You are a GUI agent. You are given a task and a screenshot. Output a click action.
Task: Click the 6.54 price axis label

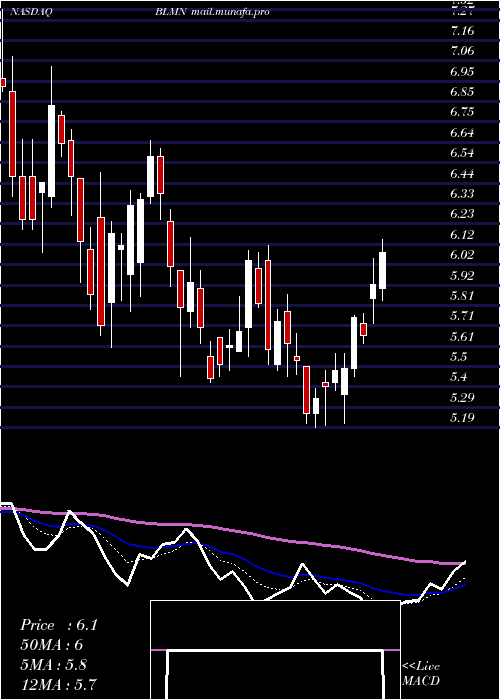pos(462,153)
